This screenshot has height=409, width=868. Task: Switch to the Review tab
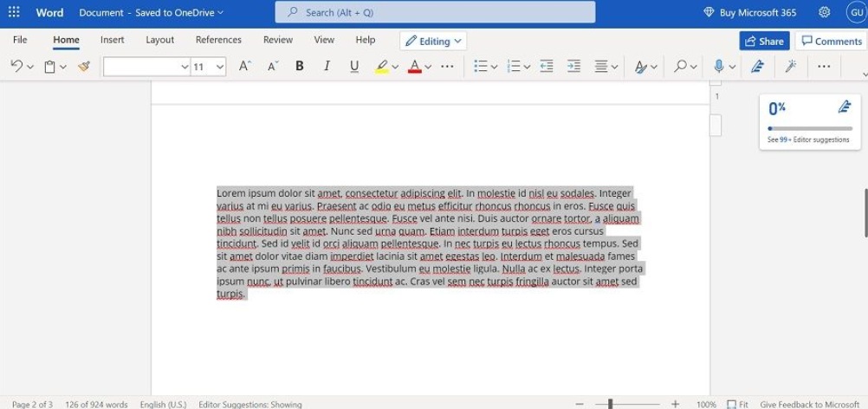click(278, 40)
